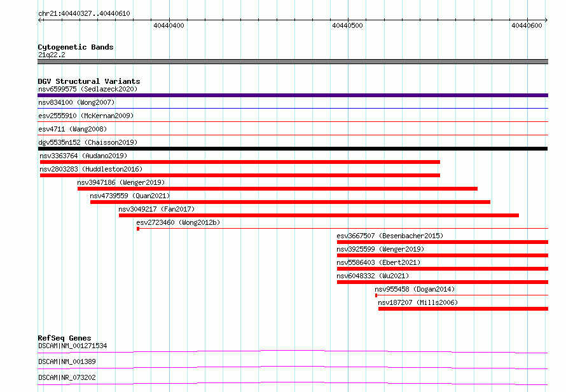Open variant nsv3947186 (Wenger2019) label
Screen dimensions: 566x392
click(121, 182)
